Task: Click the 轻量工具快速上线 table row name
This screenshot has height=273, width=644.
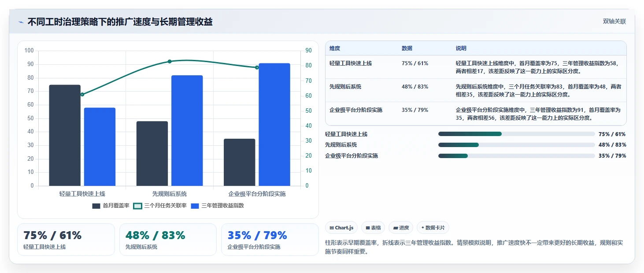Action: [351, 63]
